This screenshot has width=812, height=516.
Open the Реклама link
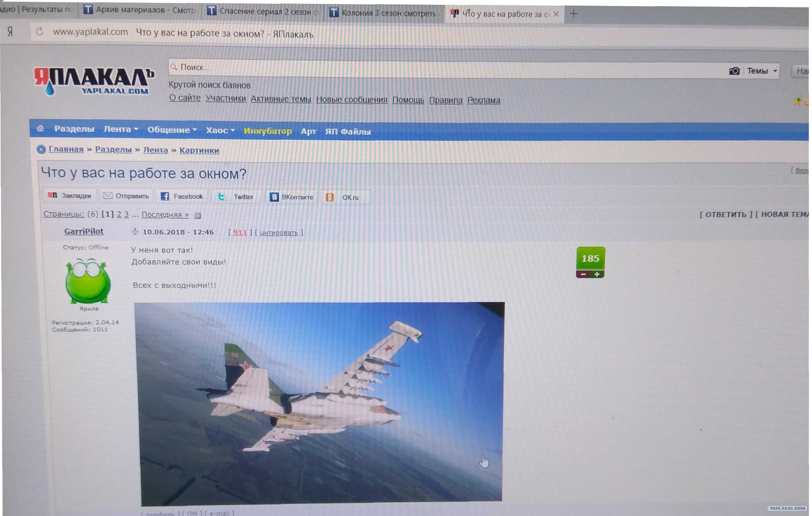pos(484,100)
